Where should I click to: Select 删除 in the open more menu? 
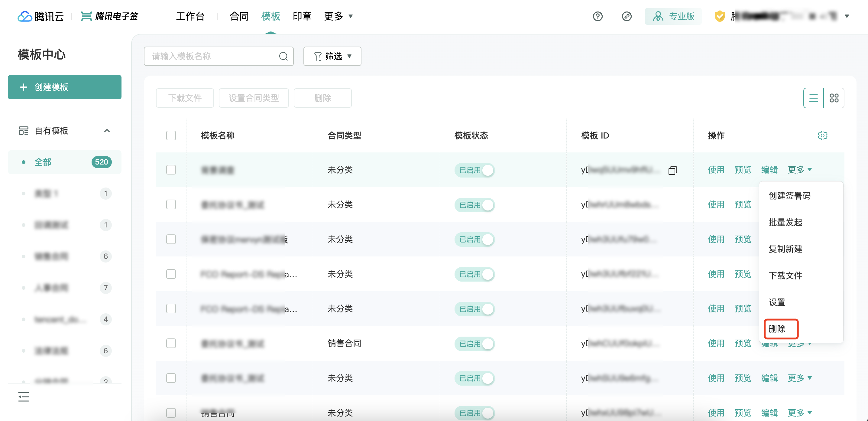pyautogui.click(x=777, y=329)
